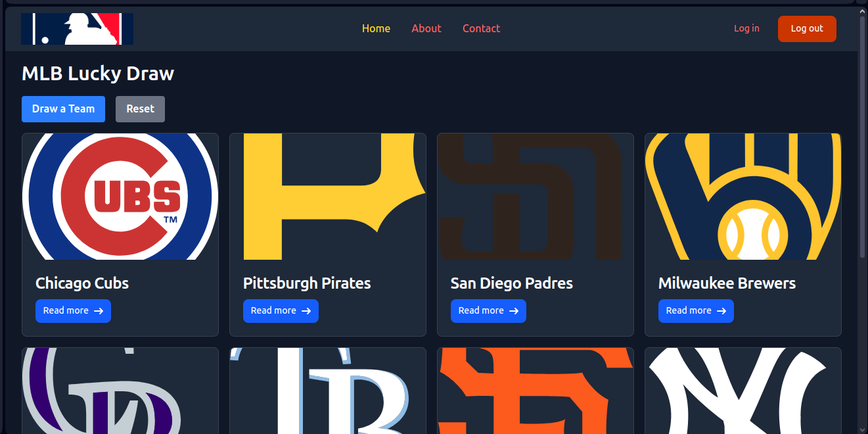Select the Colorado Rockies logo

coord(120,391)
